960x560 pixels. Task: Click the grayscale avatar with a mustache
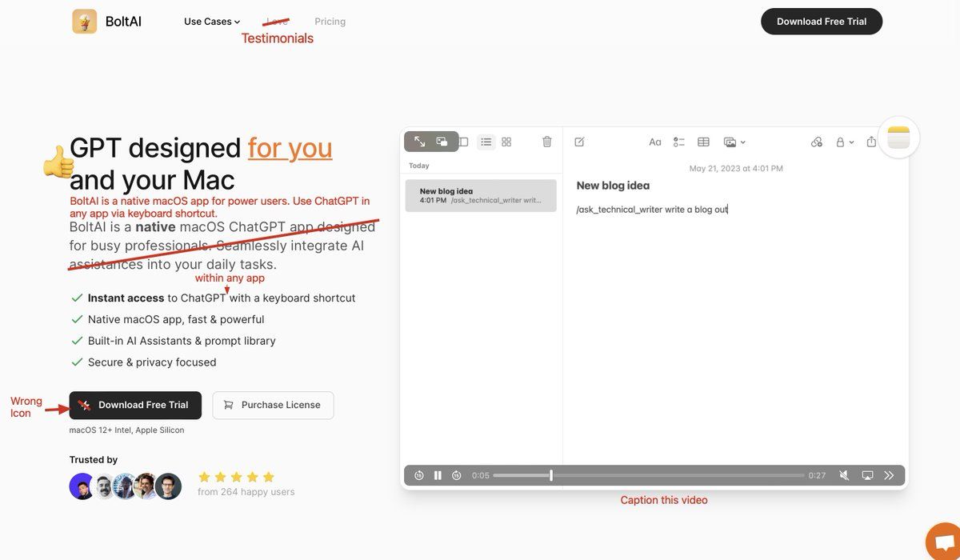click(105, 486)
